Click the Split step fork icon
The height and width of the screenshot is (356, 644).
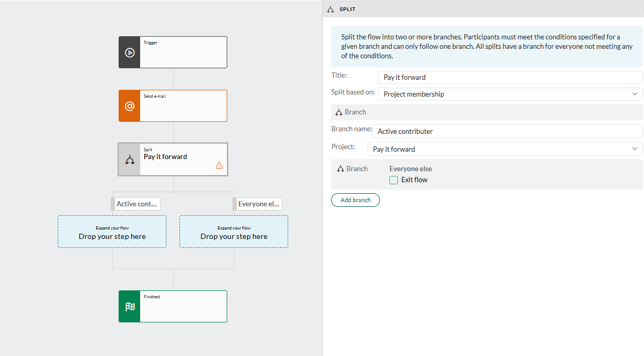coord(130,160)
